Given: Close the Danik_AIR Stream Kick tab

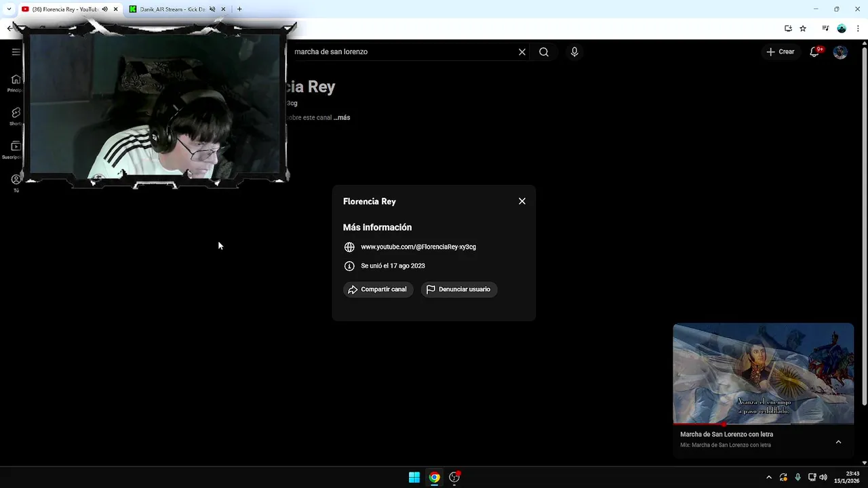Looking at the screenshot, I should click(223, 9).
